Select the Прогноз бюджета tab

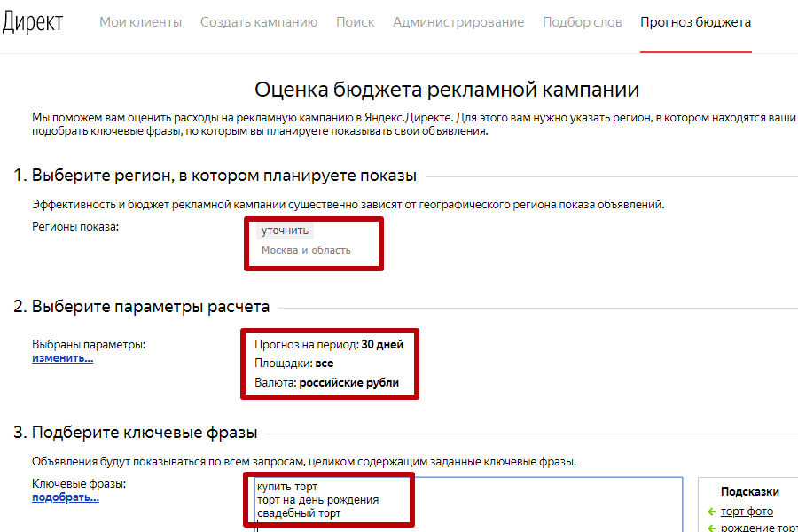[x=695, y=22]
